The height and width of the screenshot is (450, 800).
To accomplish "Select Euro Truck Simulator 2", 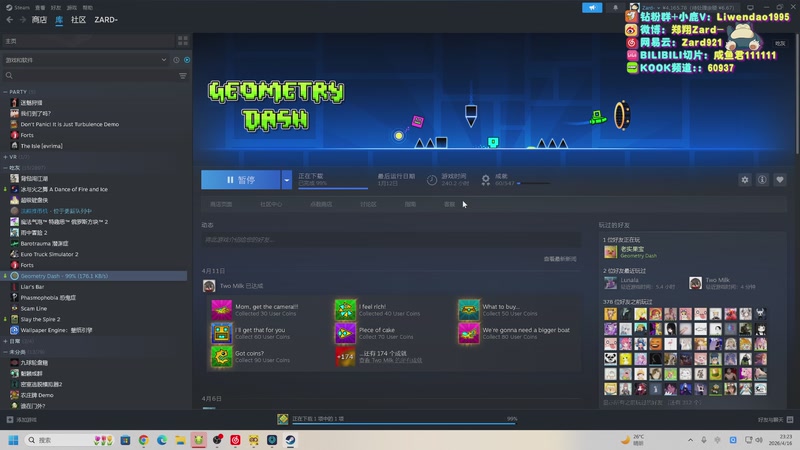I will [49, 254].
